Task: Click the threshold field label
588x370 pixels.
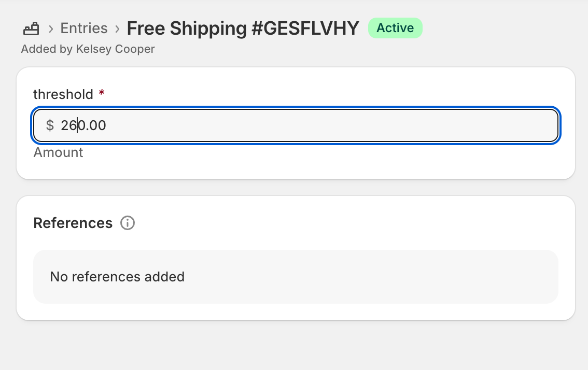Action: 63,94
